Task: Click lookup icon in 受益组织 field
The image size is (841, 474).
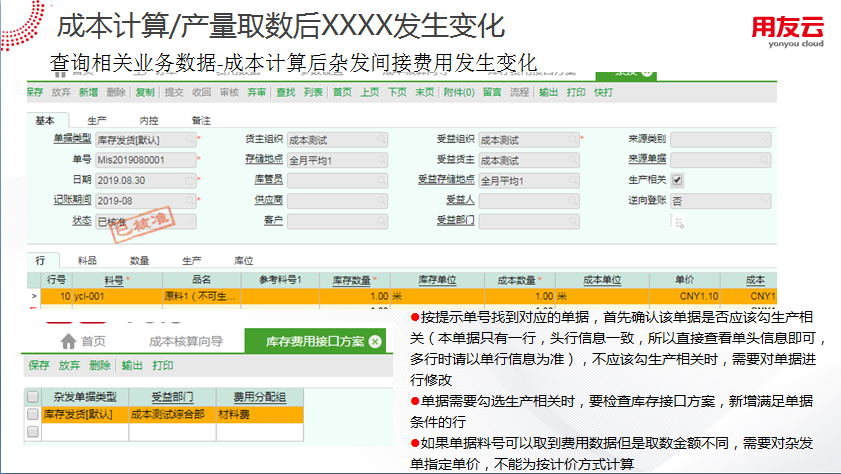Action: (573, 140)
